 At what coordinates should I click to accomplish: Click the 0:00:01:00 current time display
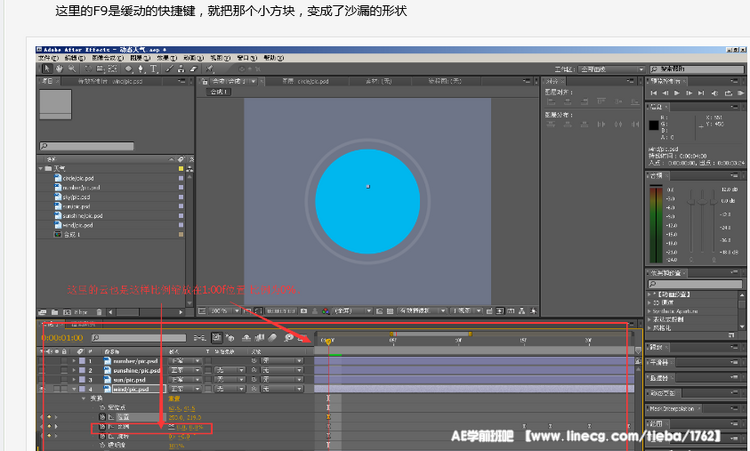click(x=62, y=338)
